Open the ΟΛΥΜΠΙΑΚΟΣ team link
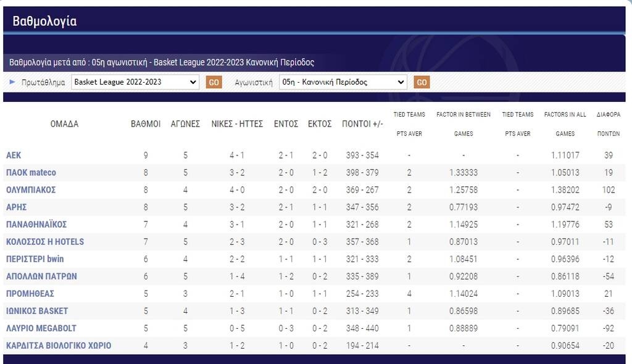Image resolution: width=632 pixels, height=364 pixels. point(31,190)
